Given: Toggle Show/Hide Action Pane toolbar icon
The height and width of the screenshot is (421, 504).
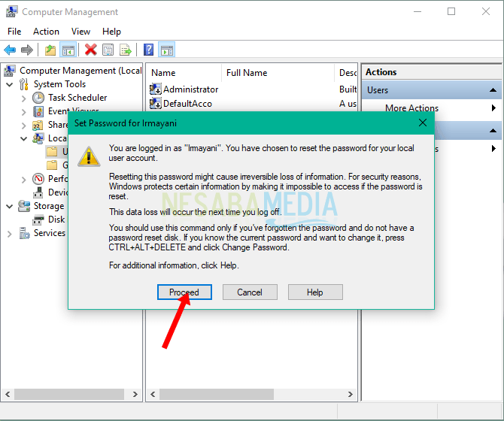Looking at the screenshot, I should click(x=166, y=50).
